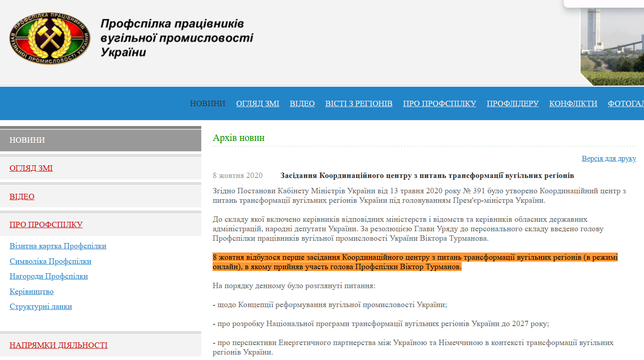
Task: Open the НОВИНИ item in top navigation
Action: point(208,103)
